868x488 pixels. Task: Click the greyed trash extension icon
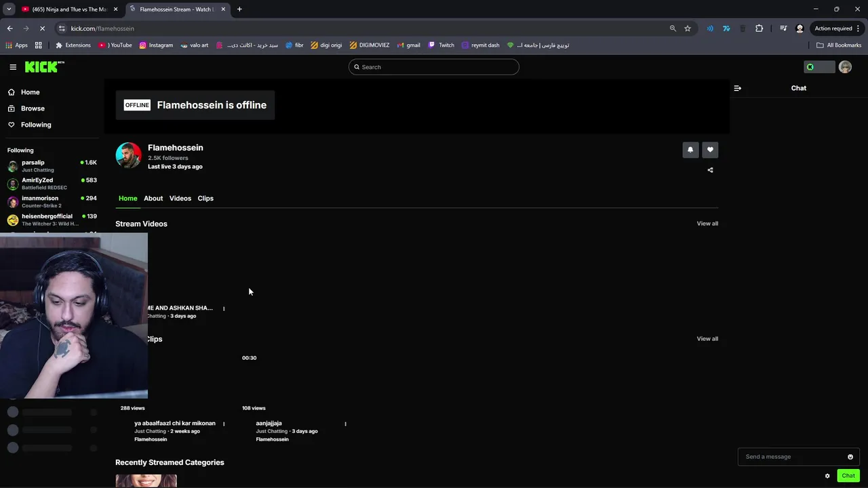(743, 28)
